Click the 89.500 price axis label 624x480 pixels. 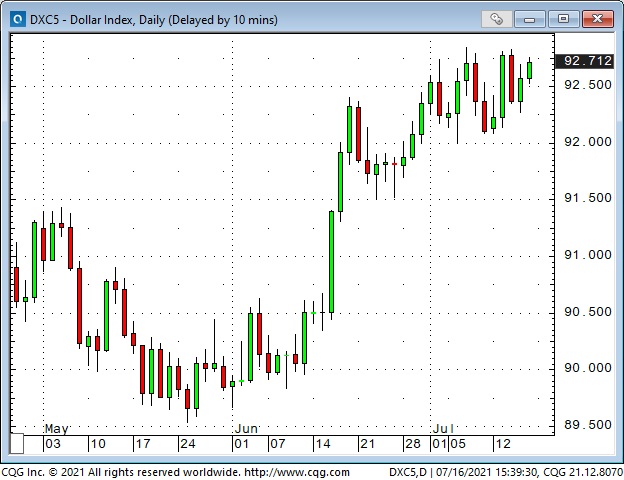coord(588,425)
